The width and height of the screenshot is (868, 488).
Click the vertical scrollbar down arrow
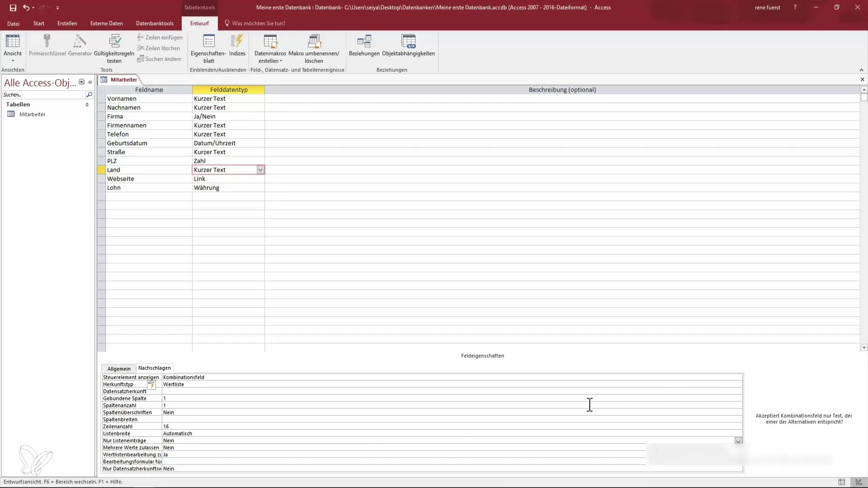point(864,347)
